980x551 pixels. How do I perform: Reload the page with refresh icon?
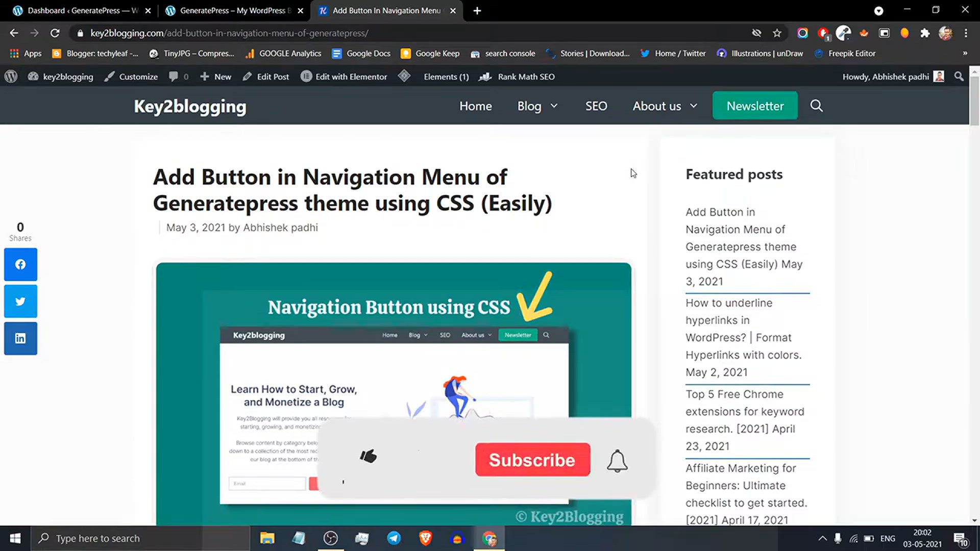point(55,33)
